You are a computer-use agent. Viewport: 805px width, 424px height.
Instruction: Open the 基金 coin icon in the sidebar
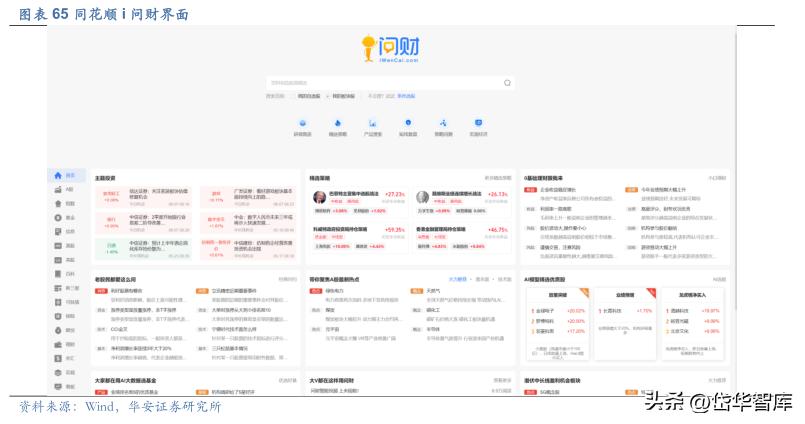58,218
